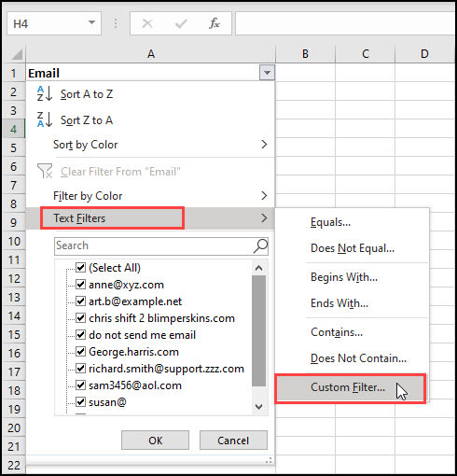Choose Begins With... filter
457x476 pixels.
pos(352,277)
